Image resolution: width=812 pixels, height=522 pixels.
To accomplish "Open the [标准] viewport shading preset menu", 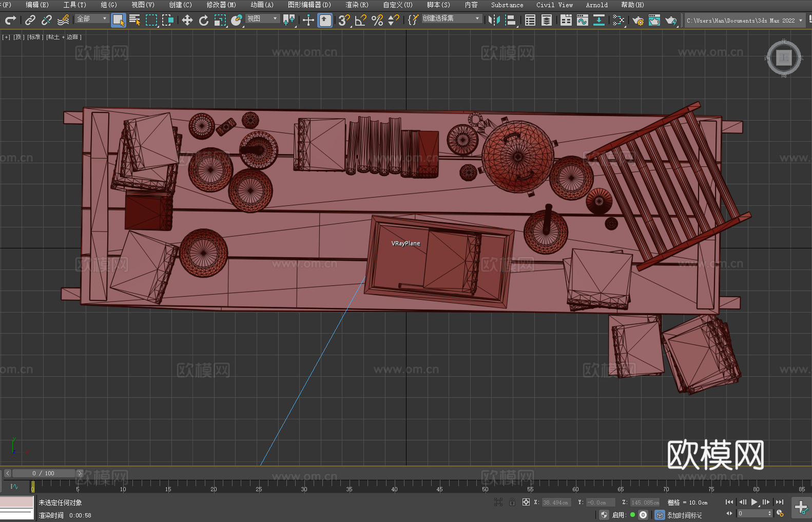I will [x=35, y=37].
